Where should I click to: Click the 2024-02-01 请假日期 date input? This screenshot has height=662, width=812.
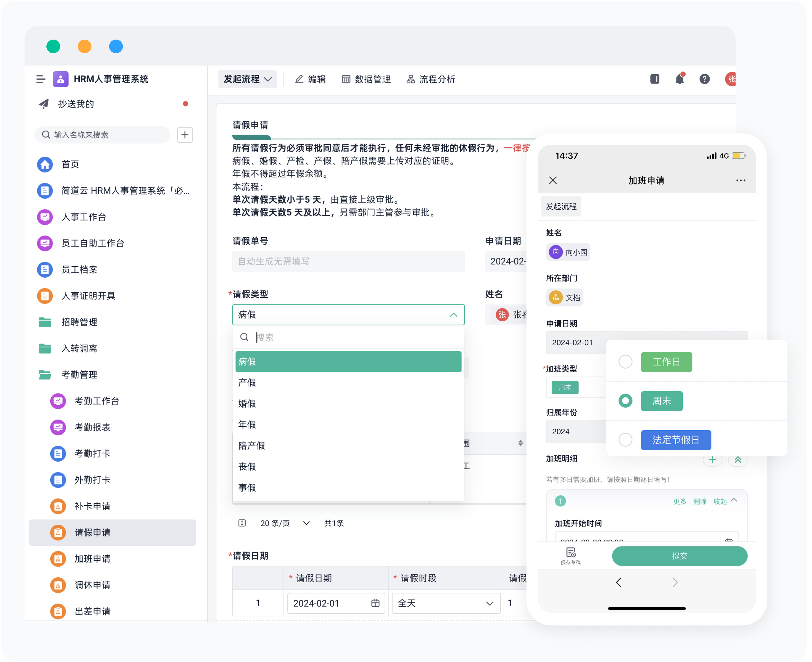click(x=336, y=603)
